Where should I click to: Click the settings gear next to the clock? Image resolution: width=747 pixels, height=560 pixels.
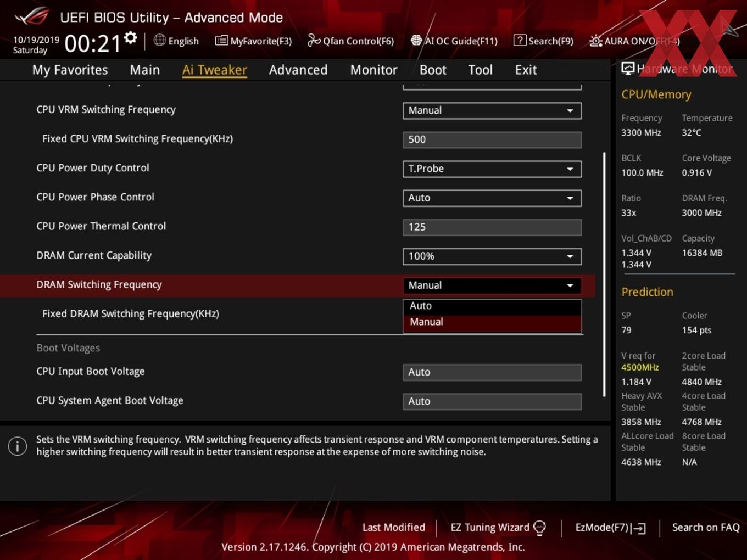(130, 38)
